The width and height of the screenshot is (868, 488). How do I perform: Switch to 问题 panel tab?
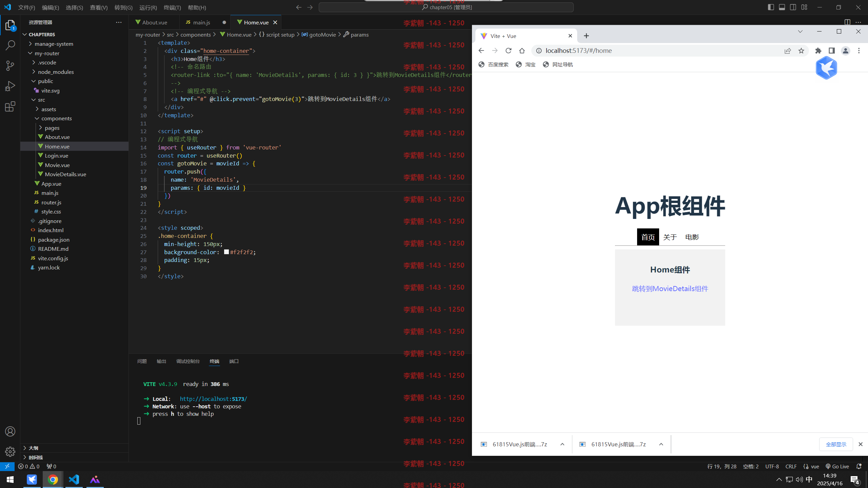[x=142, y=361]
